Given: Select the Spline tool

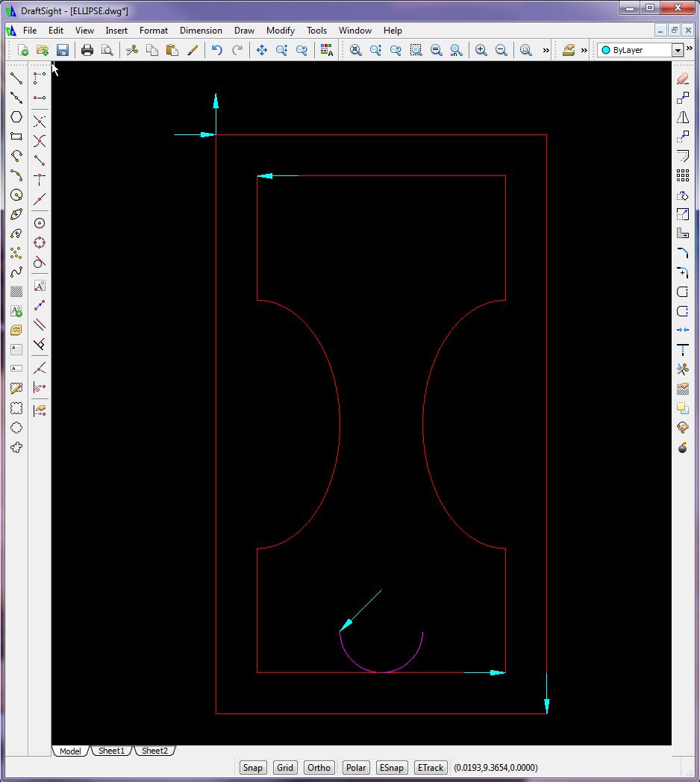Looking at the screenshot, I should pos(16,272).
